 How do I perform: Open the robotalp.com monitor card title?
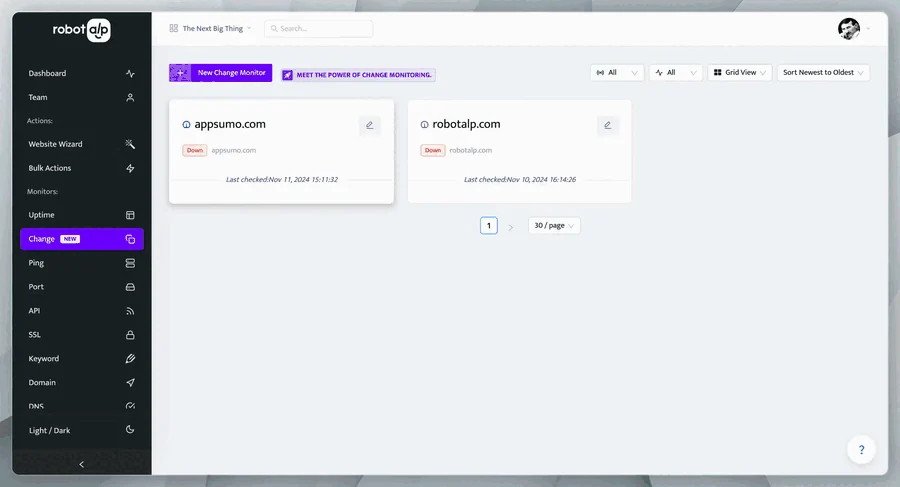click(466, 124)
